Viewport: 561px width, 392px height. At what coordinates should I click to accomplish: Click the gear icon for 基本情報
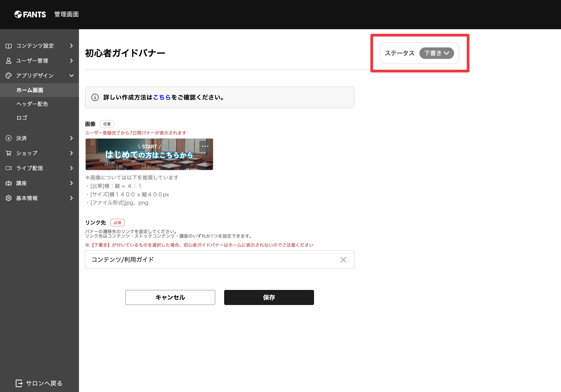click(x=9, y=198)
